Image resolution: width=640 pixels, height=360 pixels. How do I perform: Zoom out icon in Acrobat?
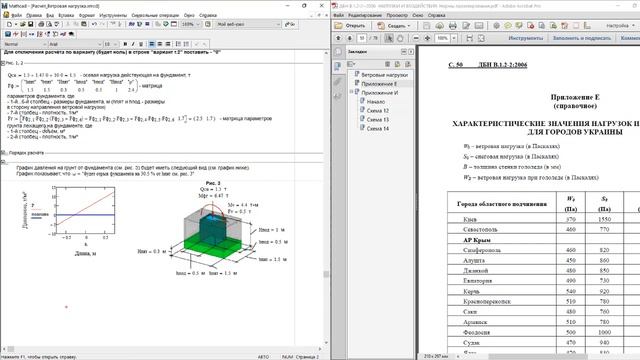[x=416, y=38]
